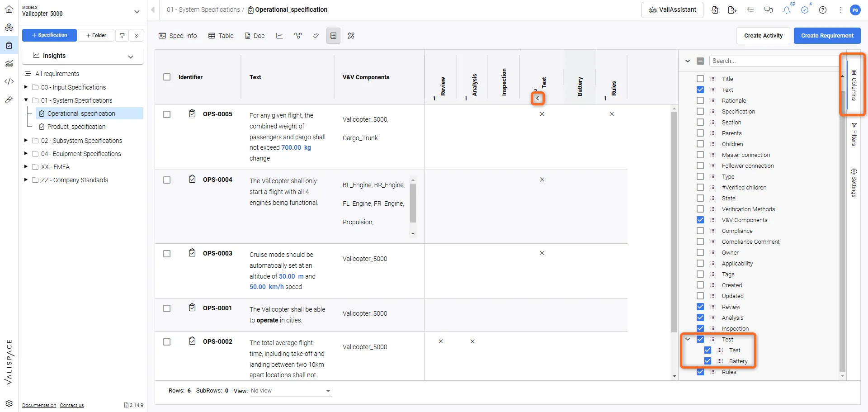Viewport: 868px width, 412px height.
Task: Click the add Folder button
Action: [96, 35]
